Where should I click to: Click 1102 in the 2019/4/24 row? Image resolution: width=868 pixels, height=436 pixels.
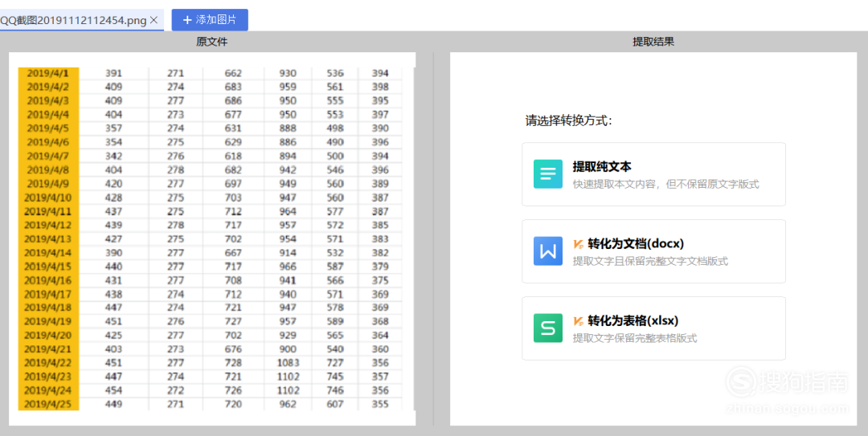(288, 390)
